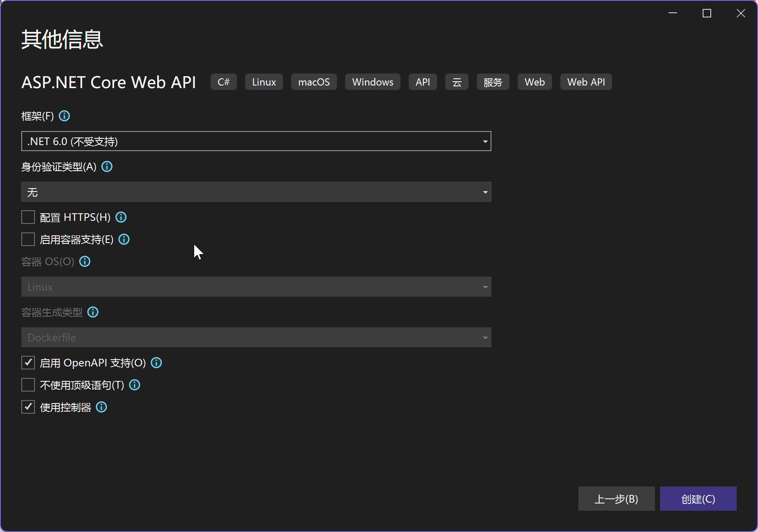Open the Linux 容器 OS dropdown

click(x=256, y=287)
